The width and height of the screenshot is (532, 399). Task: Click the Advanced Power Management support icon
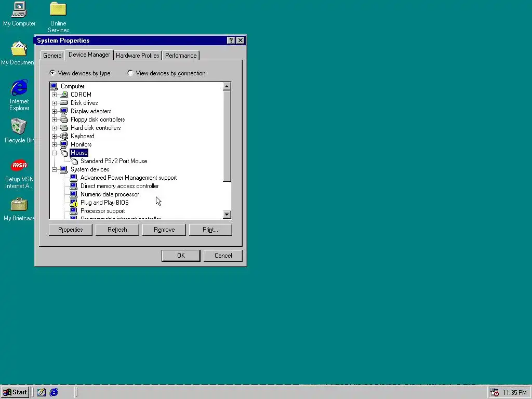(x=74, y=178)
